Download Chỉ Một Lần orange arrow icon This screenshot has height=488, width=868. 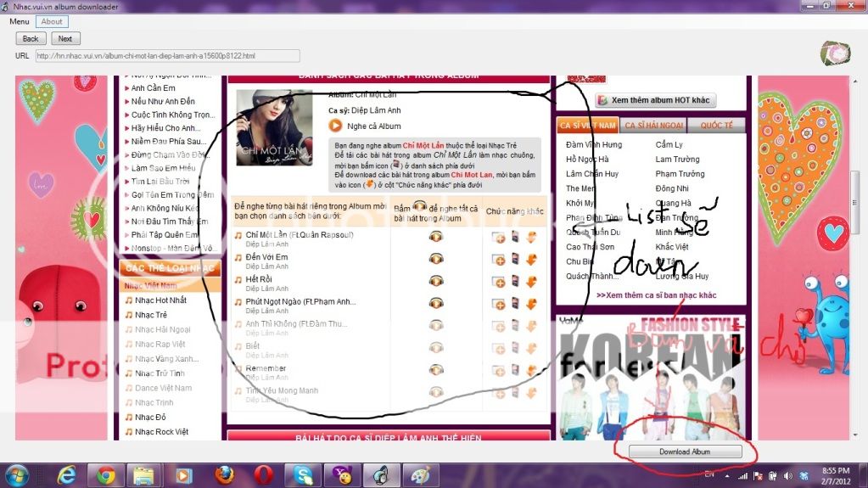531,237
